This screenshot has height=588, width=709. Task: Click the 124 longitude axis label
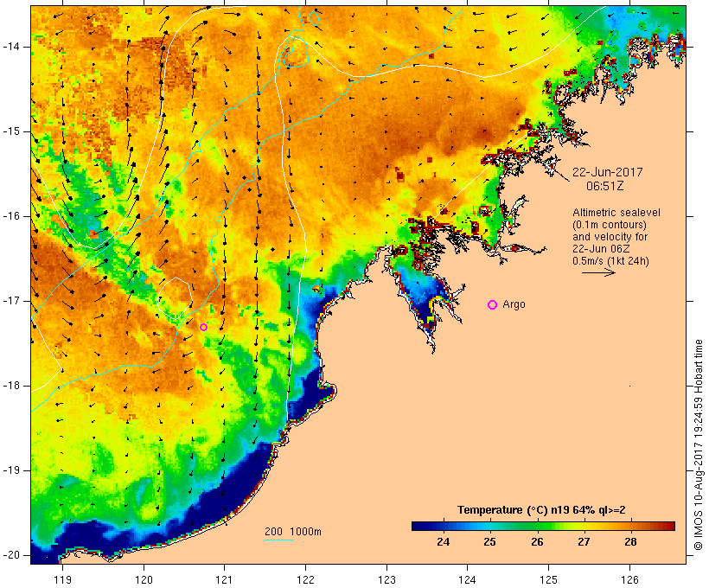[468, 579]
